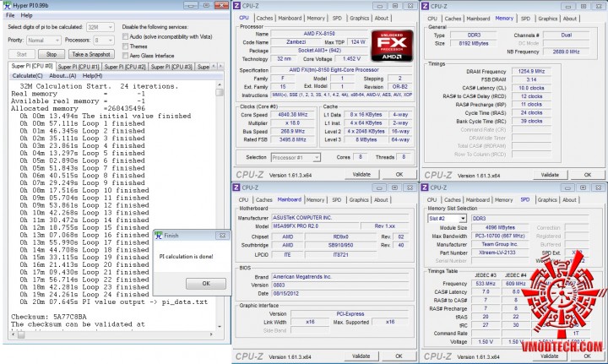
Task: Open the Processor #1 selection dropdown
Action: click(296, 157)
